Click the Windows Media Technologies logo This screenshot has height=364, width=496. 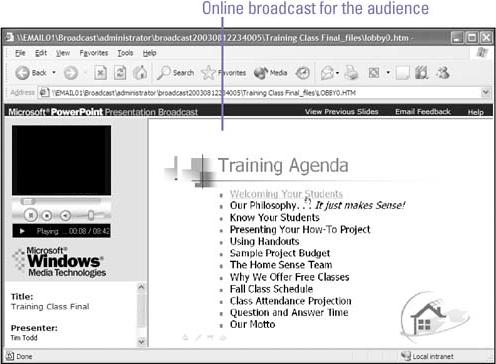click(x=59, y=262)
